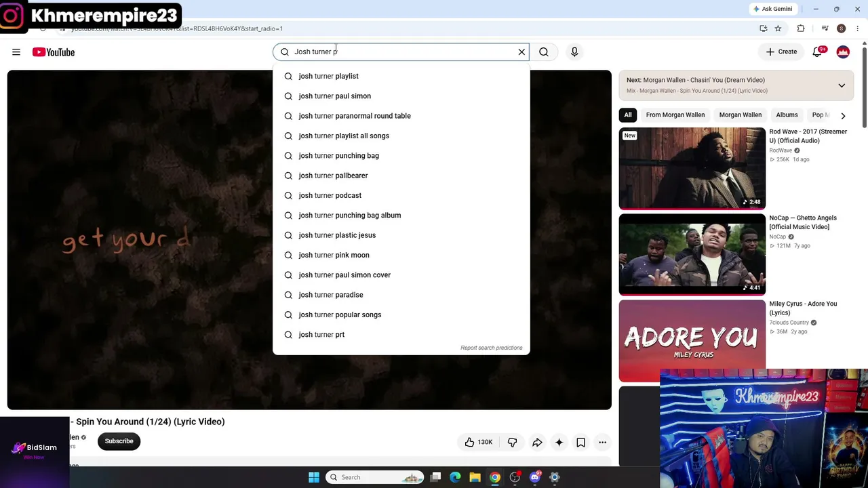868x488 pixels.
Task: Choose suggestion josh turner pallbearer
Action: point(401,176)
